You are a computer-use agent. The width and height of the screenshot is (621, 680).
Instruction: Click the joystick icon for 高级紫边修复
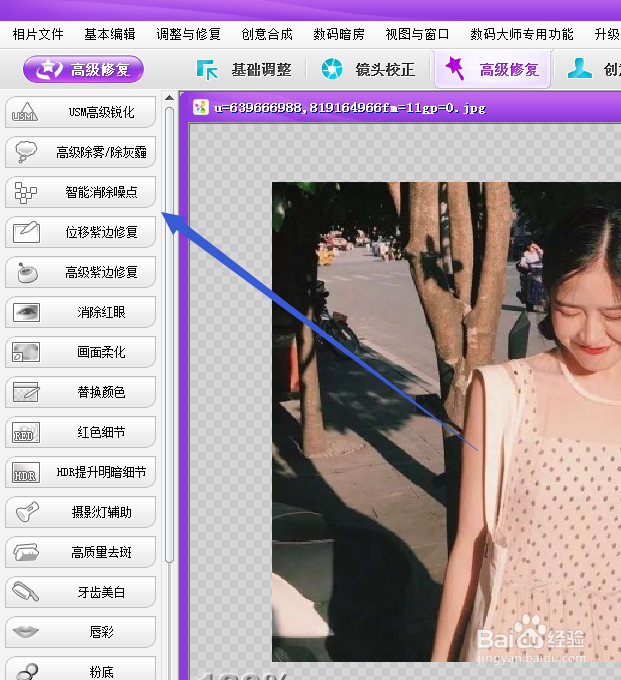(x=27, y=272)
